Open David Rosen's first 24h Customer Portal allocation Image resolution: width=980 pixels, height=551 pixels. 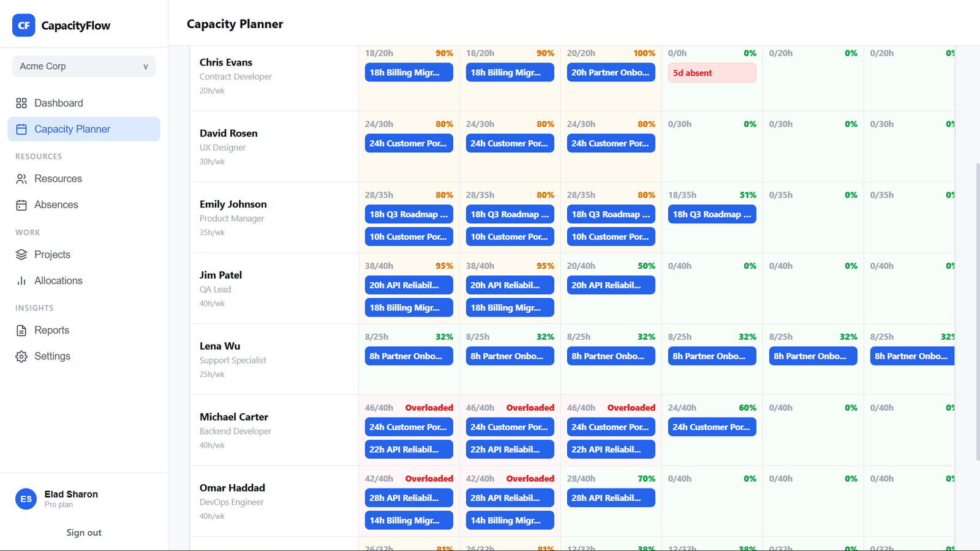click(409, 143)
